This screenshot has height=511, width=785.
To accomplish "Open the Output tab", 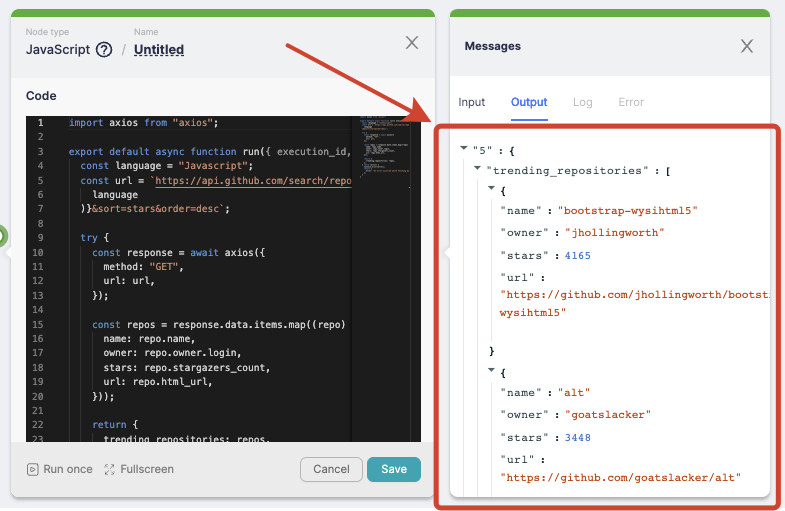I will click(529, 102).
